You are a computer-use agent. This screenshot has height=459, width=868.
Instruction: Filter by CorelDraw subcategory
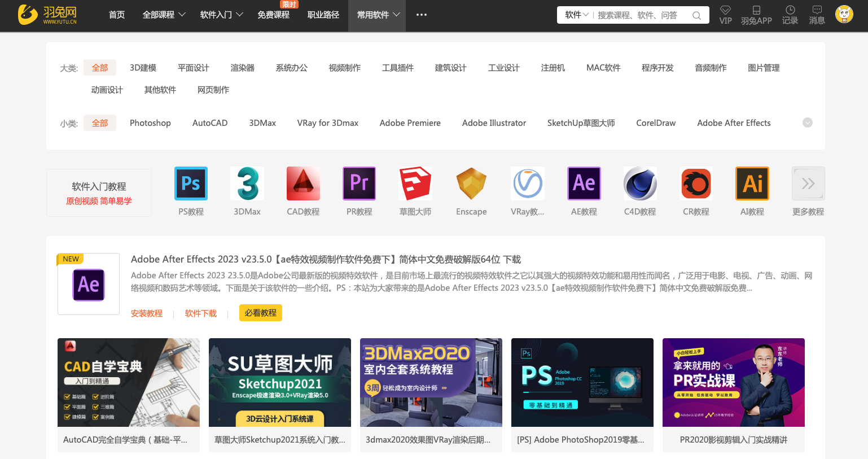(656, 123)
